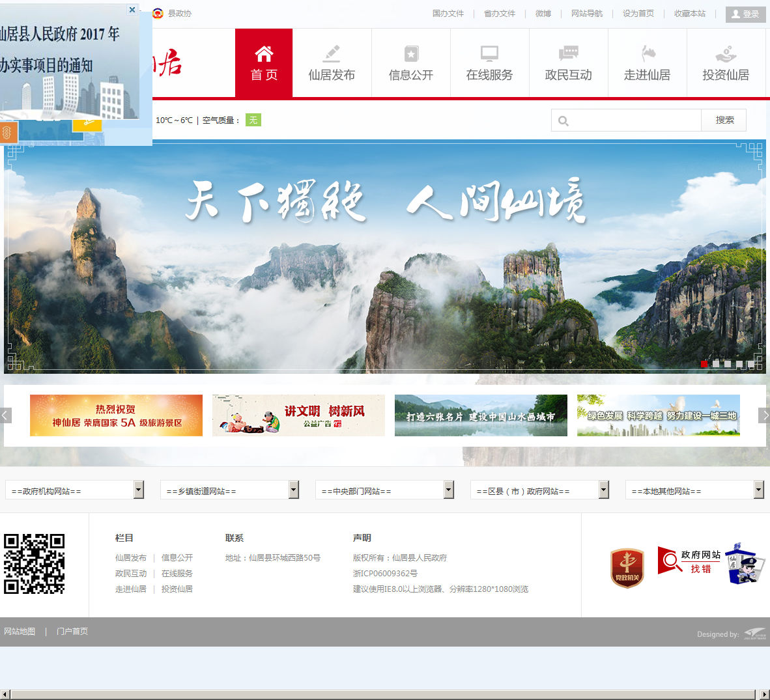This screenshot has height=700, width=770.
Task: Click the 国办文件 top link
Action: coord(448,14)
